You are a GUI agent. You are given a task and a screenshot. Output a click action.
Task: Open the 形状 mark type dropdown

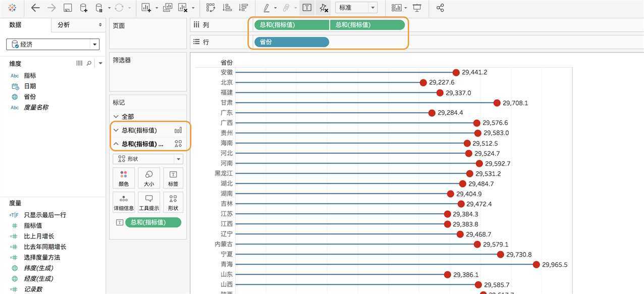pos(148,159)
